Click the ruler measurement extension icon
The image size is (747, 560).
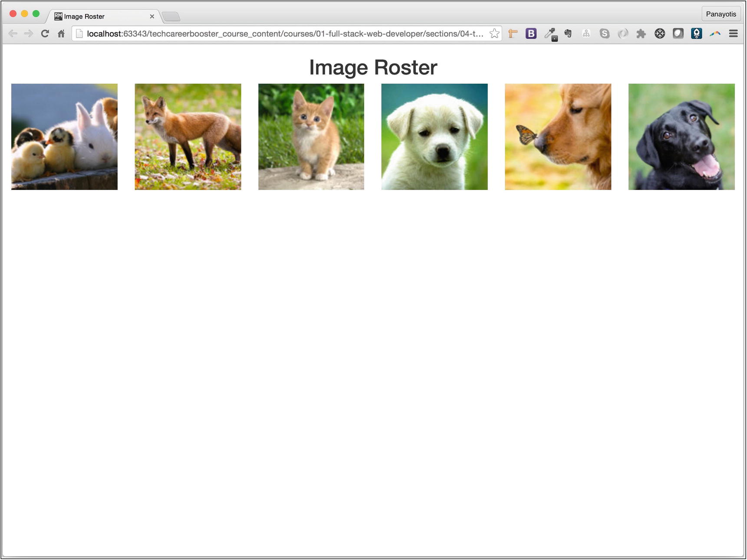point(513,33)
